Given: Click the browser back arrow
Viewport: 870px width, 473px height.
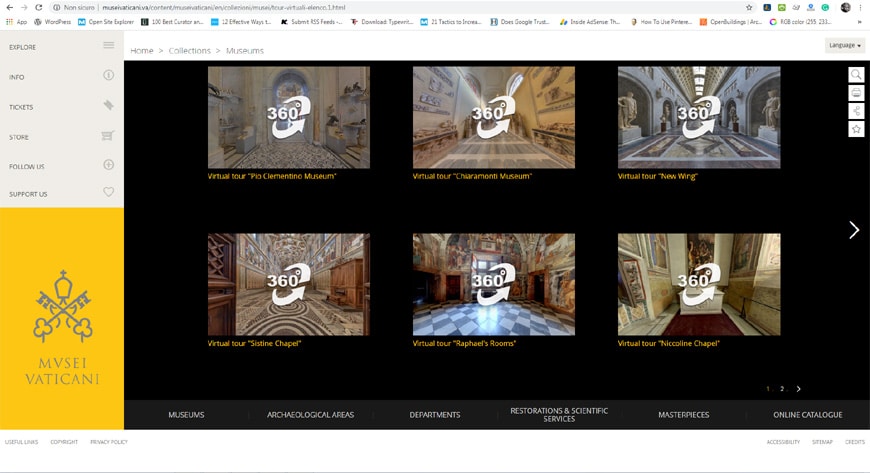Looking at the screenshot, I should [x=9, y=7].
